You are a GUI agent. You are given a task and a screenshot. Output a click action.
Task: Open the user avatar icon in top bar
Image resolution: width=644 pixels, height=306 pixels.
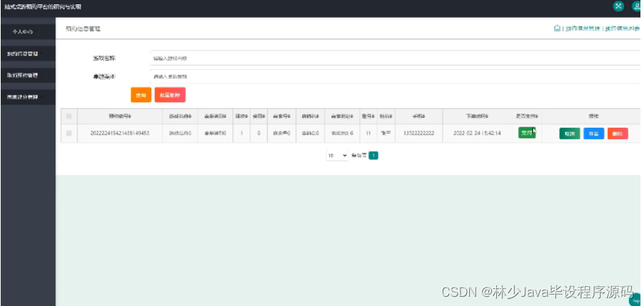click(638, 6)
